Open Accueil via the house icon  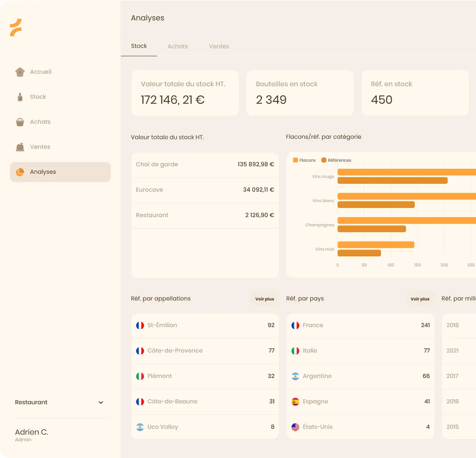coord(20,72)
